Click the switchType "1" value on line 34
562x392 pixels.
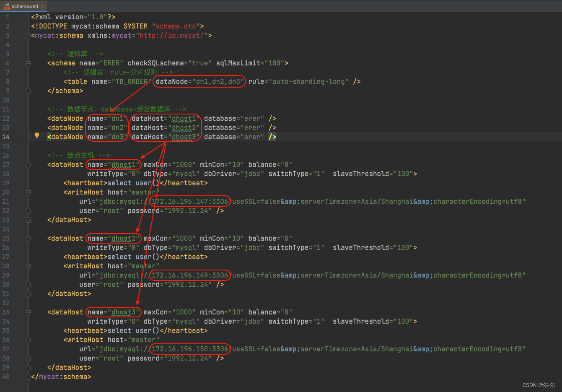[319, 322]
